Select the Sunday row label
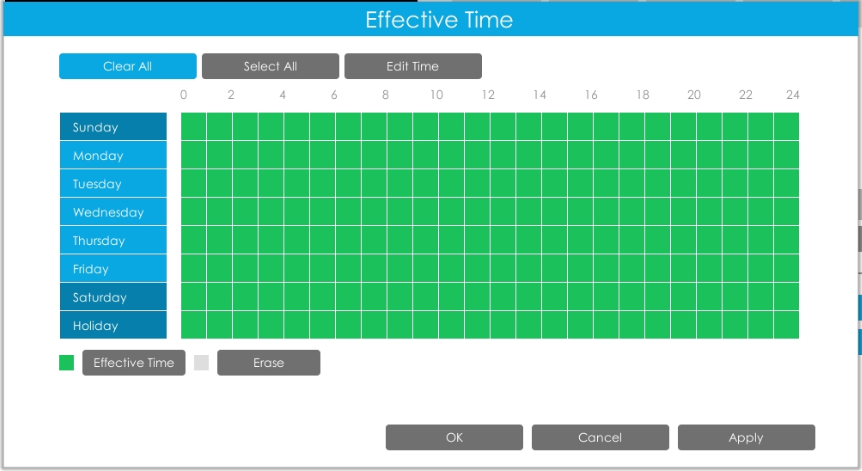Screen dimensions: 862x471 [x=113, y=126]
